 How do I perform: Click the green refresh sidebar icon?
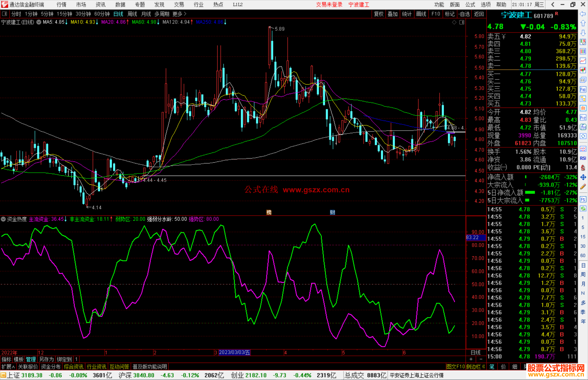(x=583, y=209)
